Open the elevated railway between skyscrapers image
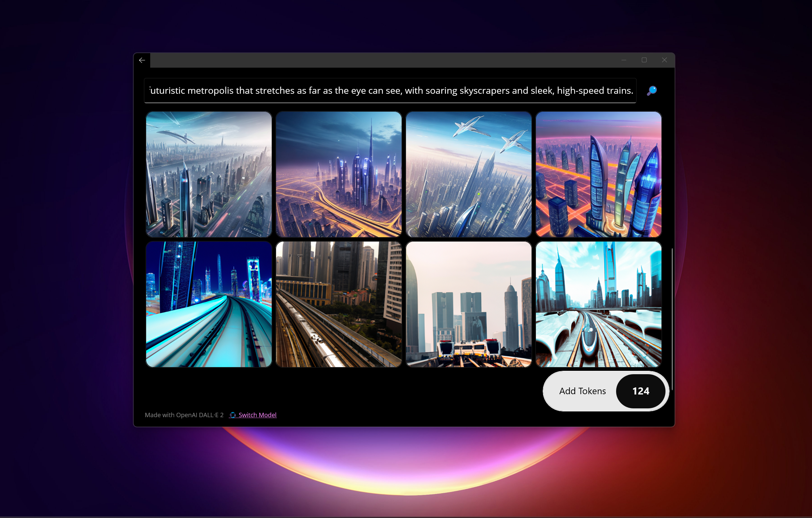 click(x=338, y=304)
